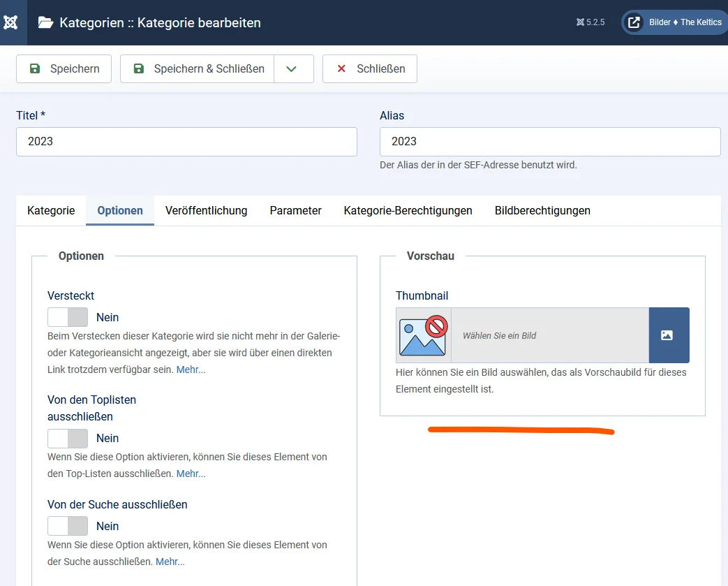Viewport: 728px width, 586px height.
Task: Open the Bilder ♦ The Keltics site link
Action: click(x=674, y=22)
